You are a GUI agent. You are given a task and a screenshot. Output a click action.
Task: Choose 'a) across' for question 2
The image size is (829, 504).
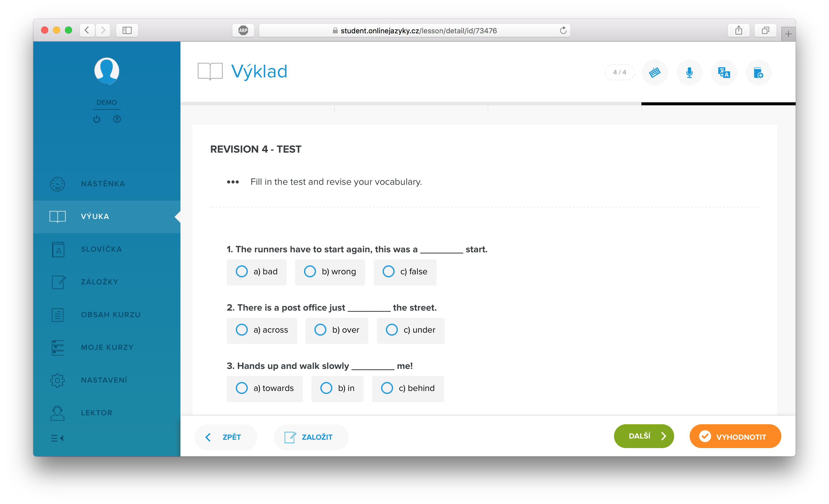pos(262,330)
